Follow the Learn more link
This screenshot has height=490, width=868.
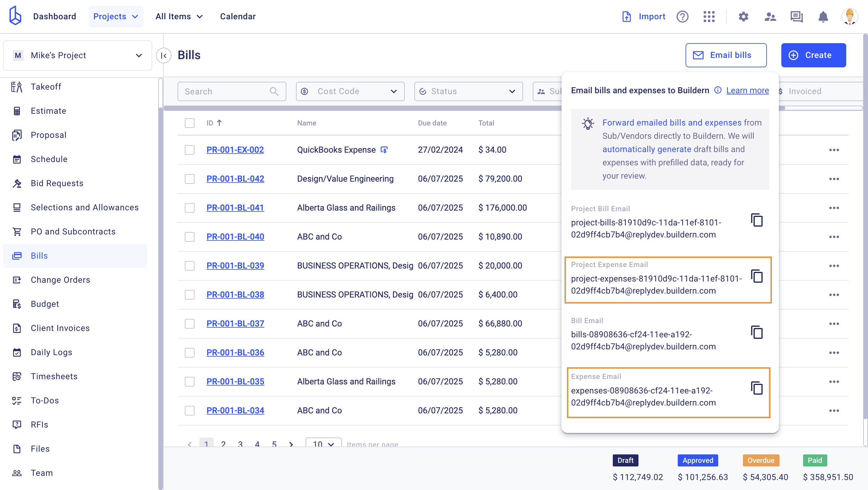click(747, 90)
